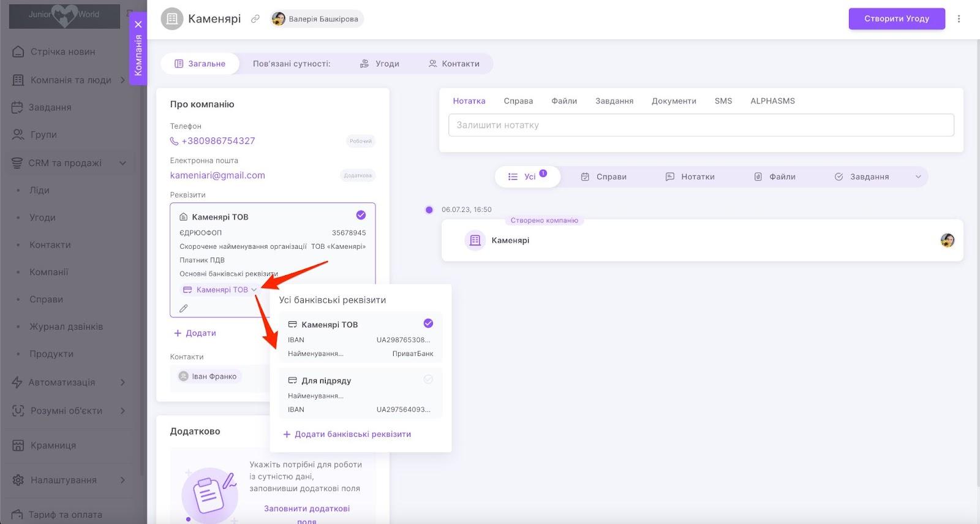Collapse CRM та продажі sidebar section
Screen dimensions: 980x524
123,163
